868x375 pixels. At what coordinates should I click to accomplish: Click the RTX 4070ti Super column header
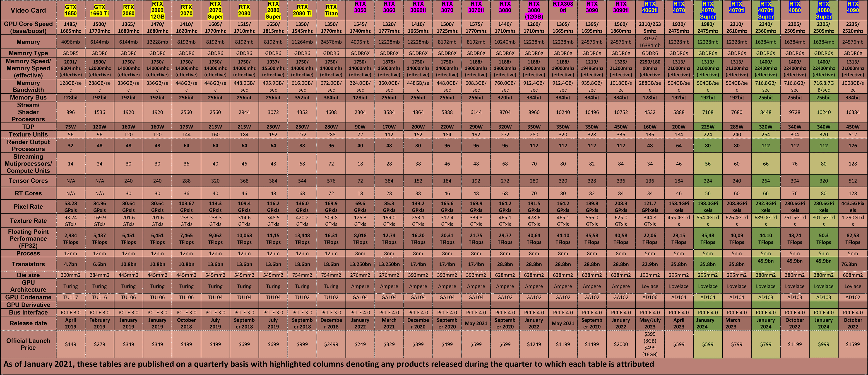766,10
